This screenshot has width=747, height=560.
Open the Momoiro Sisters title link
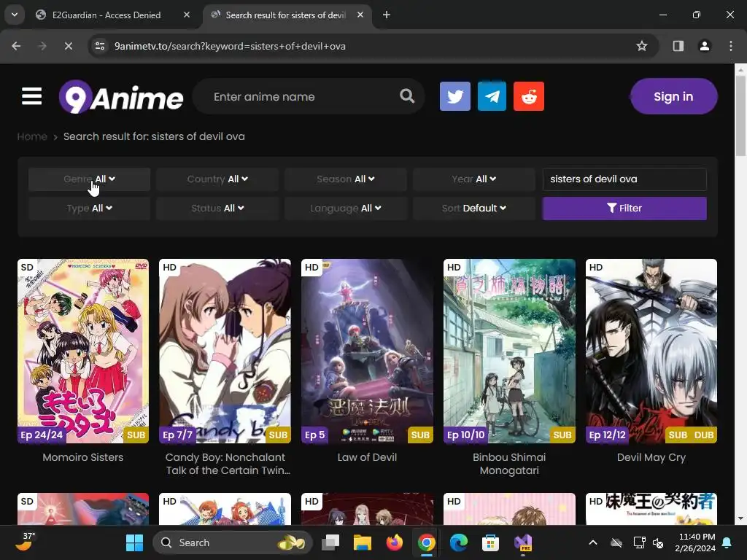pyautogui.click(x=83, y=457)
